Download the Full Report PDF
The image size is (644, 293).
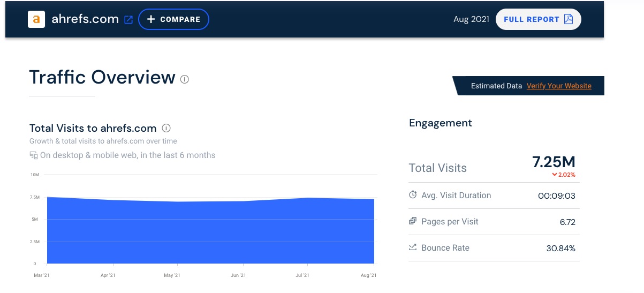point(539,19)
